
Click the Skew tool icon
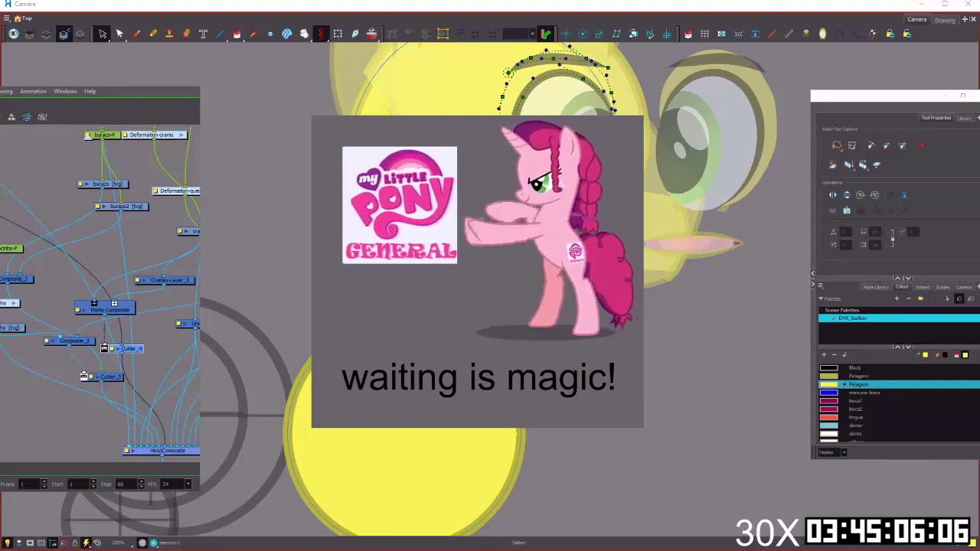pyautogui.click(x=616, y=34)
